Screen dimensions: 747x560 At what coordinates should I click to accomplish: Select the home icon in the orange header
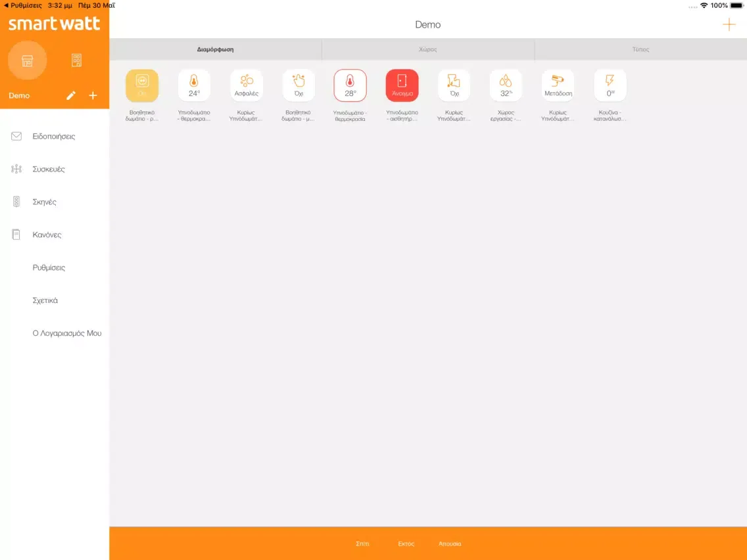[27, 60]
